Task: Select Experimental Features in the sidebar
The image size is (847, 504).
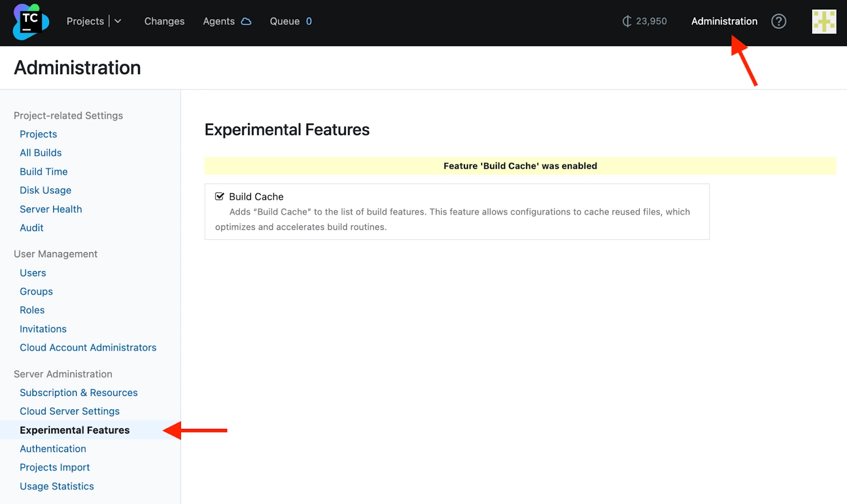Action: click(x=75, y=430)
